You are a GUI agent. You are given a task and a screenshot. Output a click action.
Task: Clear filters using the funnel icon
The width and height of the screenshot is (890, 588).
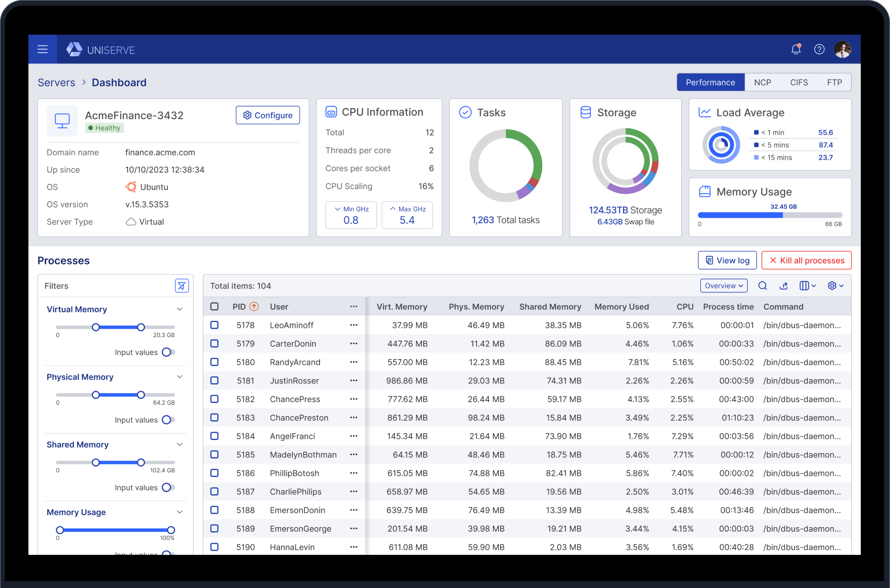point(182,286)
